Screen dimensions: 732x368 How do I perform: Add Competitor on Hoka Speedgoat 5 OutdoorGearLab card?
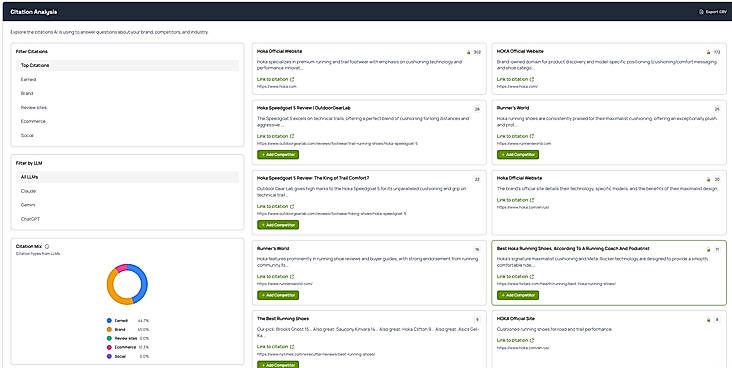[x=278, y=155]
